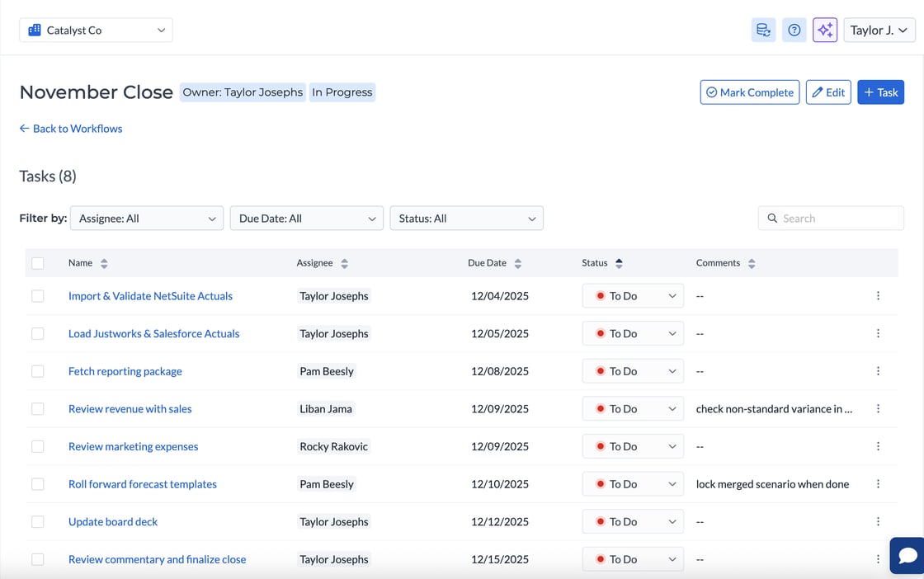
Task: Click the help question mark icon
Action: [794, 30]
